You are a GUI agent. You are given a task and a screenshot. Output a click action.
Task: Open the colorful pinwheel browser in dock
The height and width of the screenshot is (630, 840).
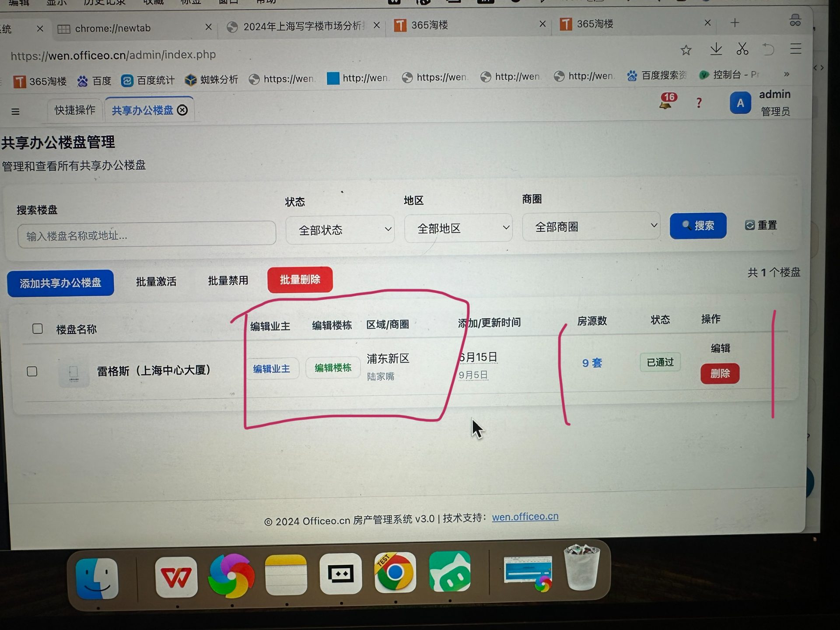pos(231,576)
